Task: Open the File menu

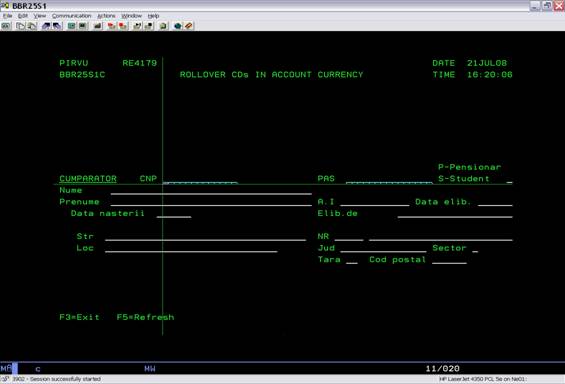Action: [8, 16]
